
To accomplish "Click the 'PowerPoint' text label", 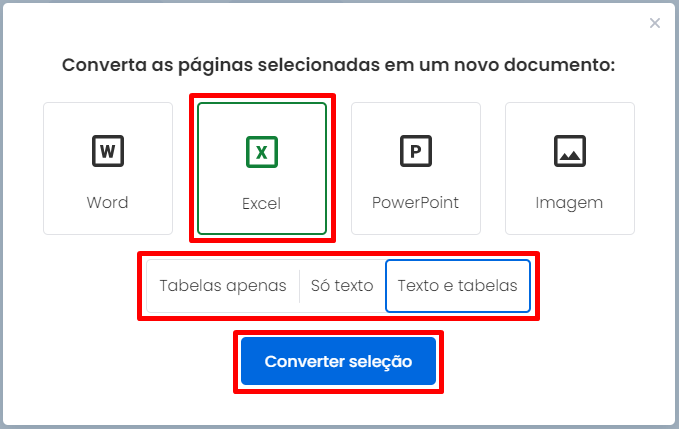I will [x=415, y=203].
